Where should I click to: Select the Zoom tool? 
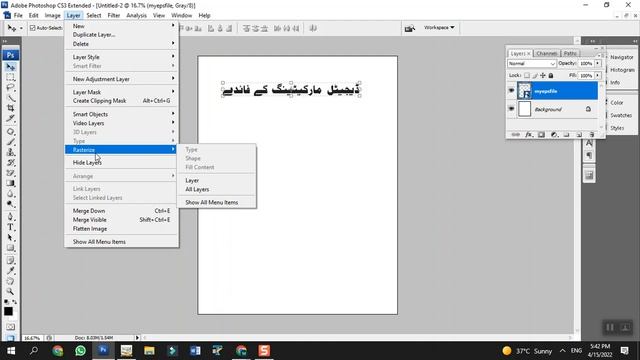(11, 291)
